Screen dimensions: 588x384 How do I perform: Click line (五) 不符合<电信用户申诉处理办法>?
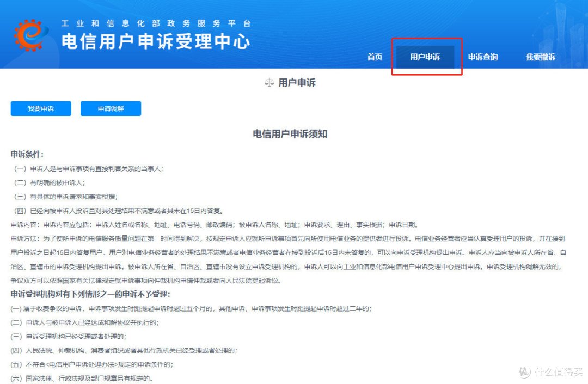point(92,364)
